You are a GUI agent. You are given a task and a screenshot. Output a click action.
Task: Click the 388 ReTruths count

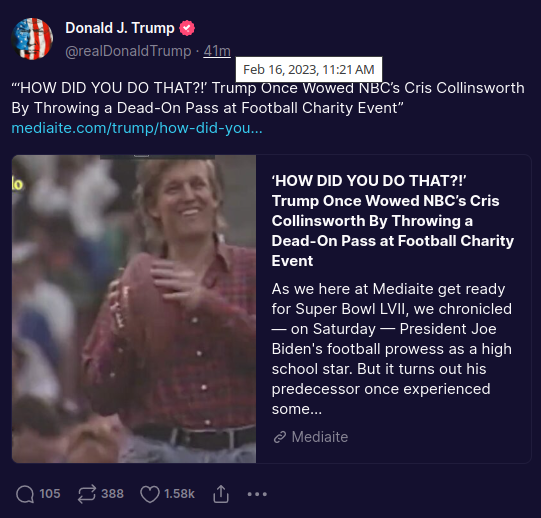112,494
